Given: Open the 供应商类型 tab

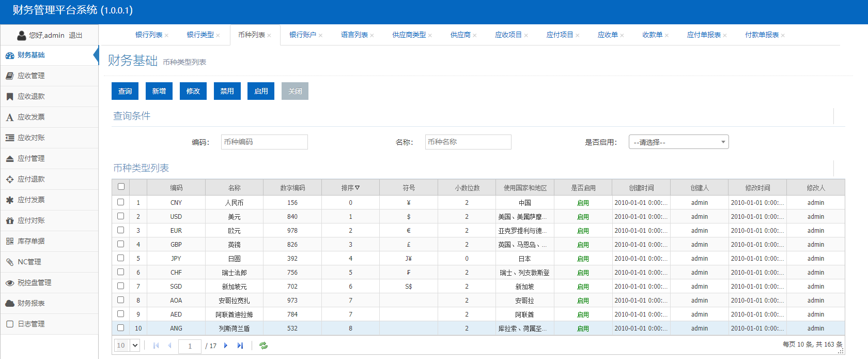Looking at the screenshot, I should [409, 35].
